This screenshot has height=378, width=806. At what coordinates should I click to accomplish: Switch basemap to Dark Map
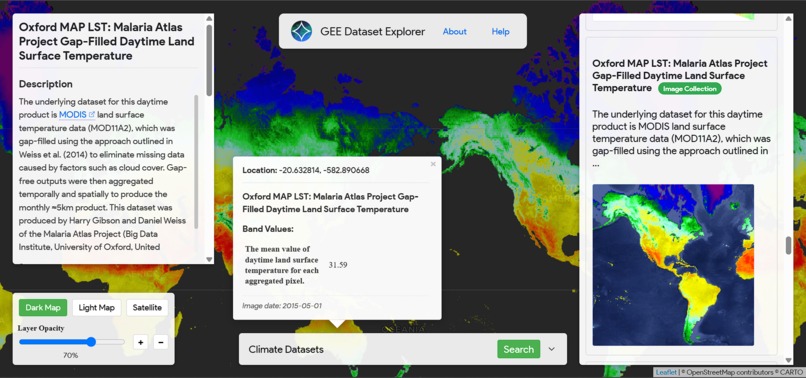click(x=43, y=308)
